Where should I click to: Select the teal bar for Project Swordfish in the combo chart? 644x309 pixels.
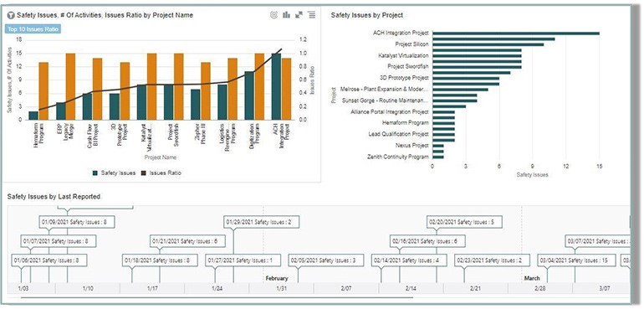pyautogui.click(x=168, y=102)
